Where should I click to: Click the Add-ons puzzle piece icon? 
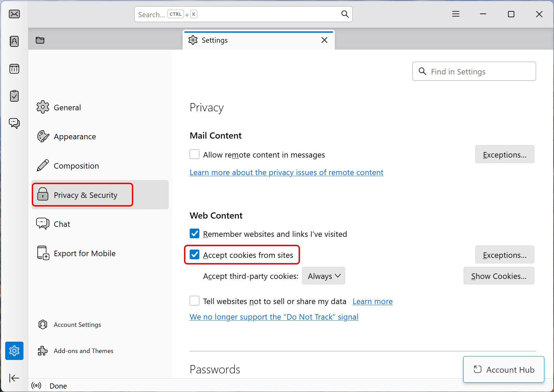tap(43, 351)
